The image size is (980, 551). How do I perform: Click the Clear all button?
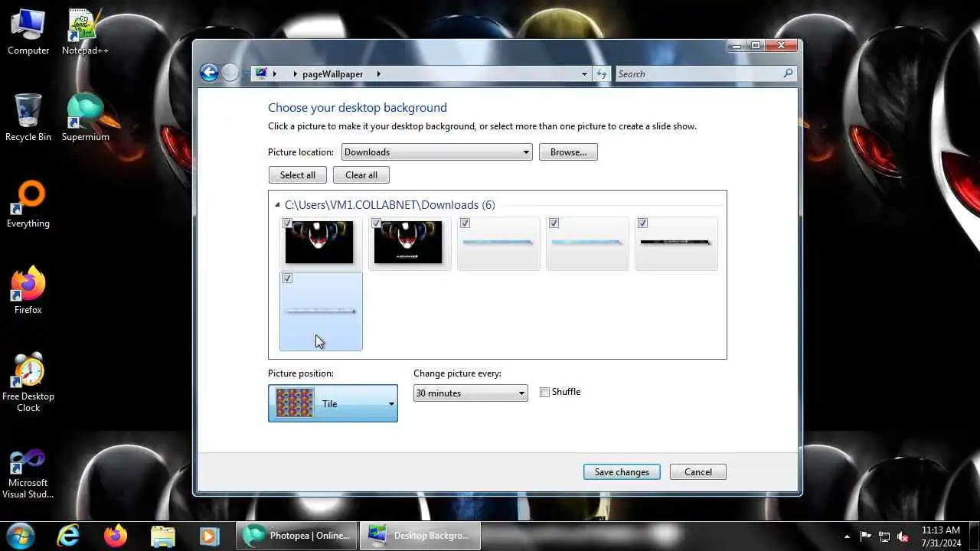[x=361, y=175]
